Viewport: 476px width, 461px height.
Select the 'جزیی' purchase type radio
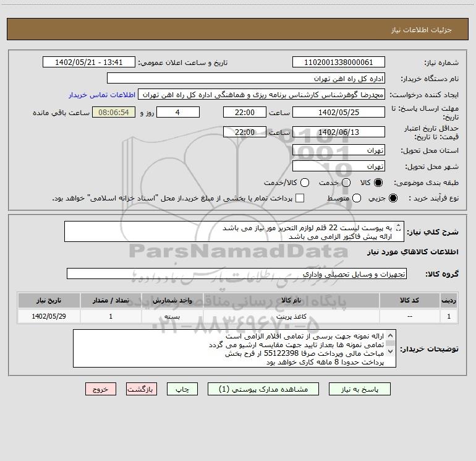coord(393,199)
